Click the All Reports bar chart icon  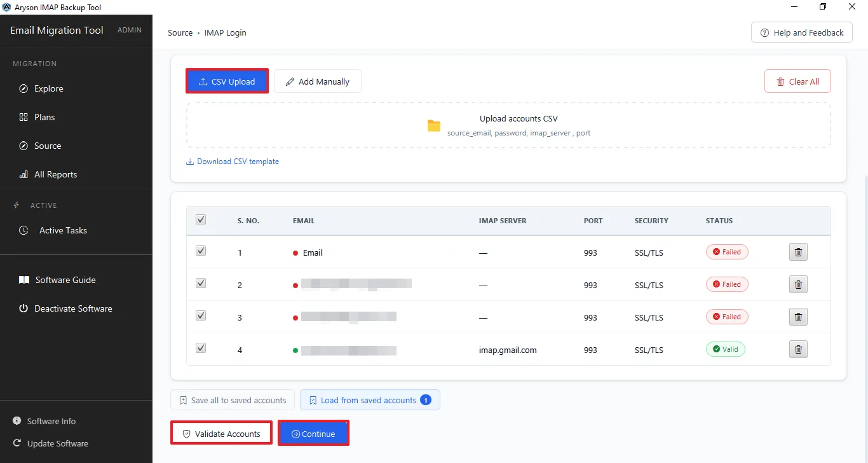(24, 174)
